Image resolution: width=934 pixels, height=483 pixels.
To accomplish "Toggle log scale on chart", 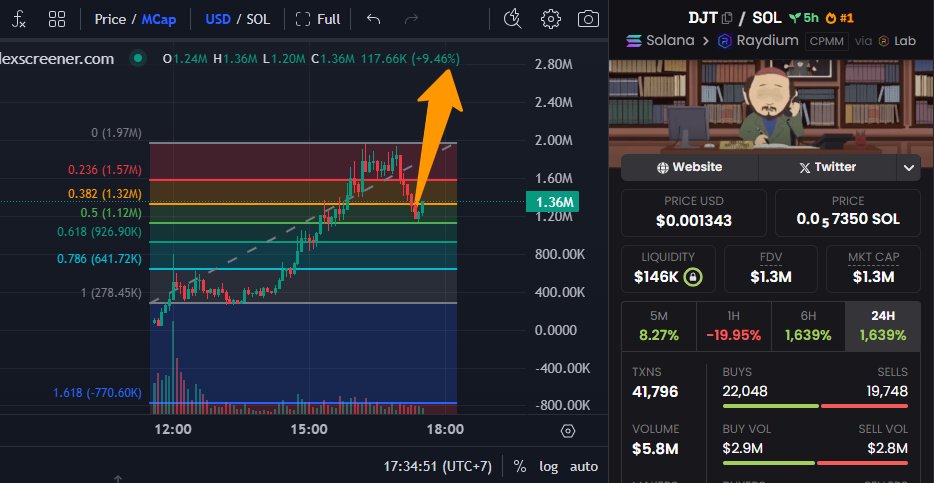I will coord(549,466).
